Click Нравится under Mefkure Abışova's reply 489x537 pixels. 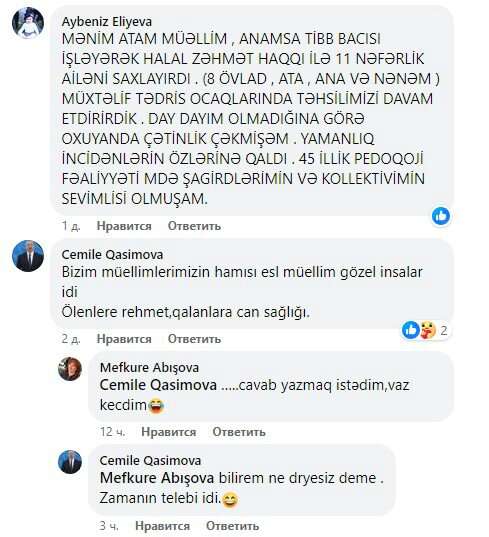click(168, 432)
